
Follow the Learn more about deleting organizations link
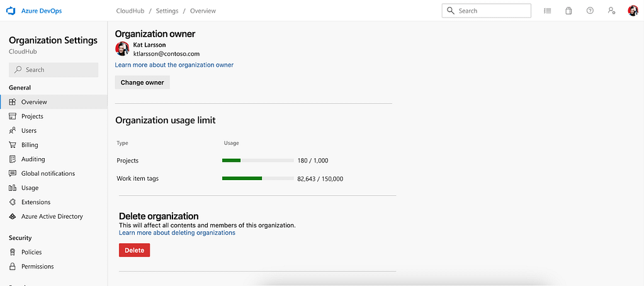tap(177, 232)
